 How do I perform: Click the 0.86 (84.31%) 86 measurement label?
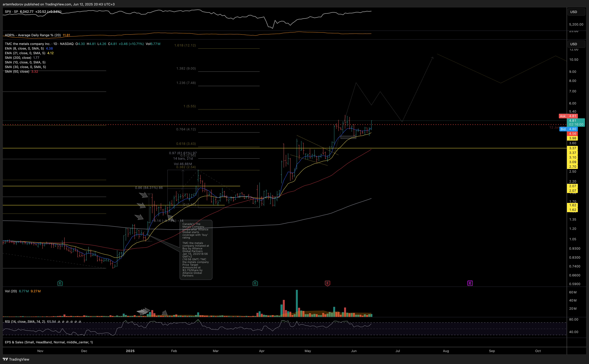149,188
